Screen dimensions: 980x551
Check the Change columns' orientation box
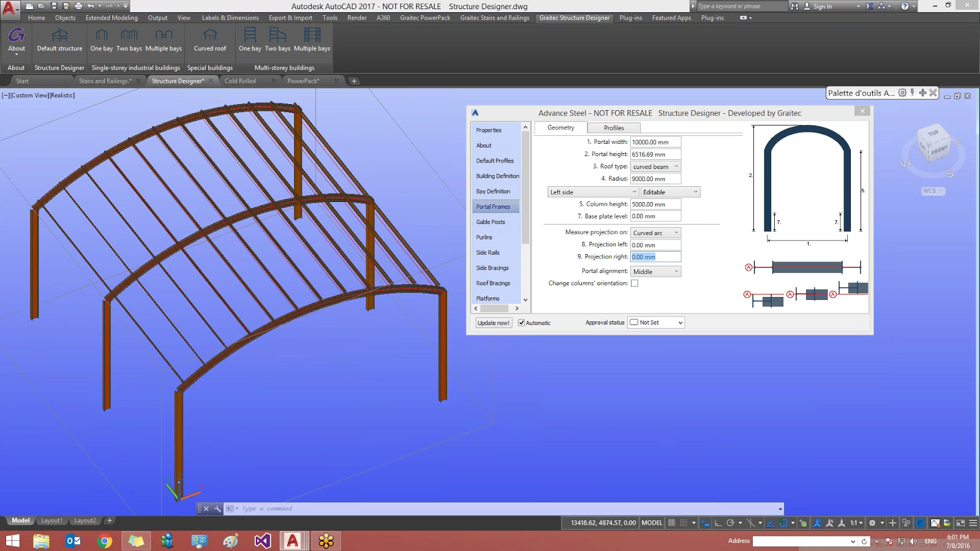tap(635, 283)
